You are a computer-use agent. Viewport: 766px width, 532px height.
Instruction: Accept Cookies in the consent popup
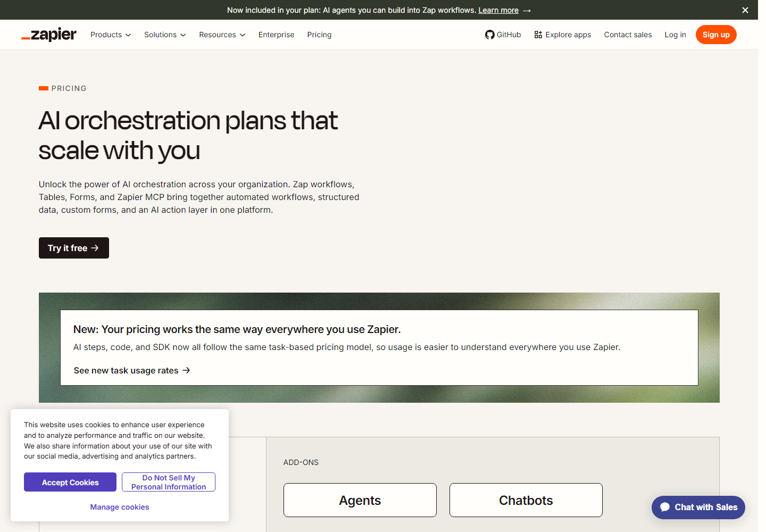point(70,482)
